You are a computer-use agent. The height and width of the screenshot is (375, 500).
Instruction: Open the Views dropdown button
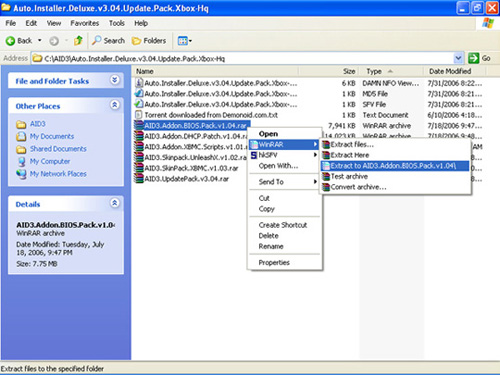point(185,41)
